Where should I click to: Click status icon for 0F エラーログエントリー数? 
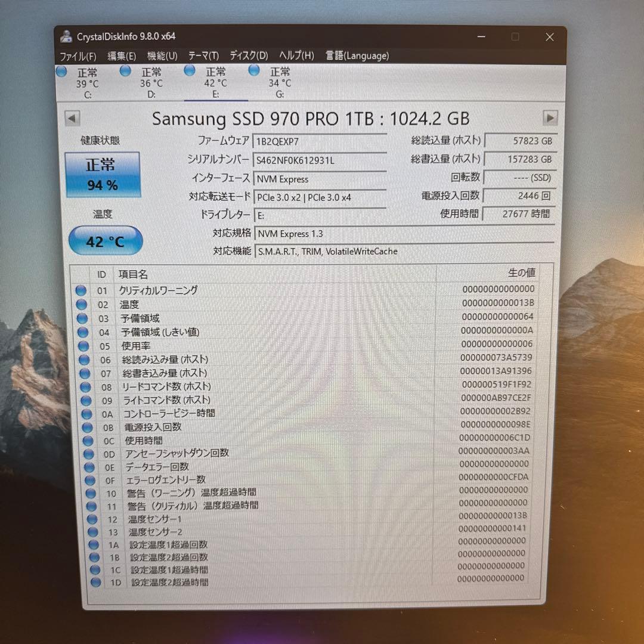pyautogui.click(x=90, y=481)
